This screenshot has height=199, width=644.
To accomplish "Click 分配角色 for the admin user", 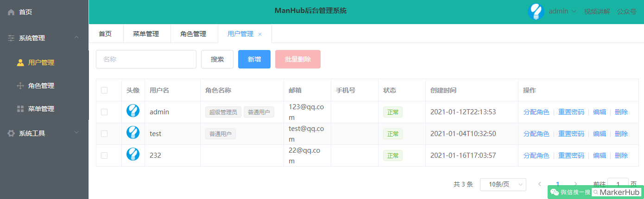I will pyautogui.click(x=537, y=112).
